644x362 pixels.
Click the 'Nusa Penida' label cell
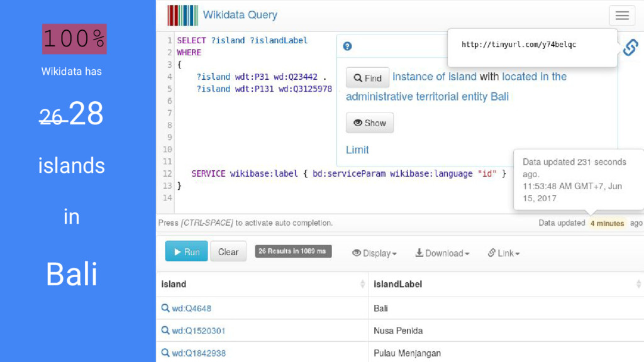click(398, 331)
